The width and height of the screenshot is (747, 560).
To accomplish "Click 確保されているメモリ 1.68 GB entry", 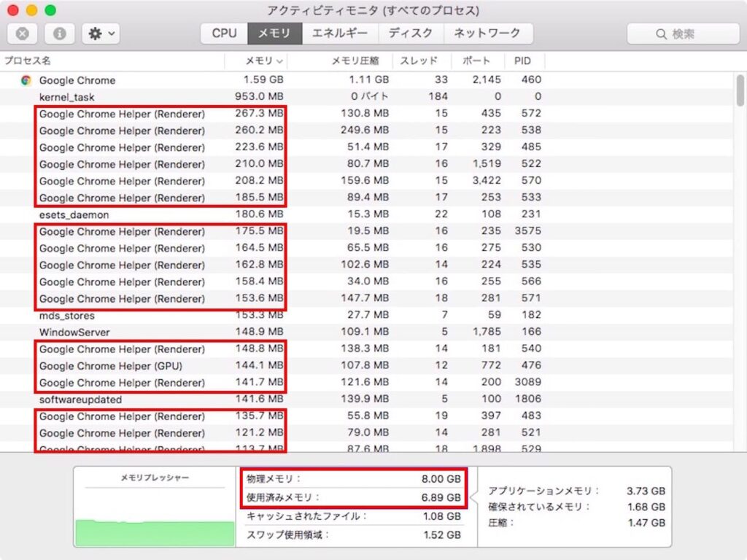I will click(x=576, y=507).
